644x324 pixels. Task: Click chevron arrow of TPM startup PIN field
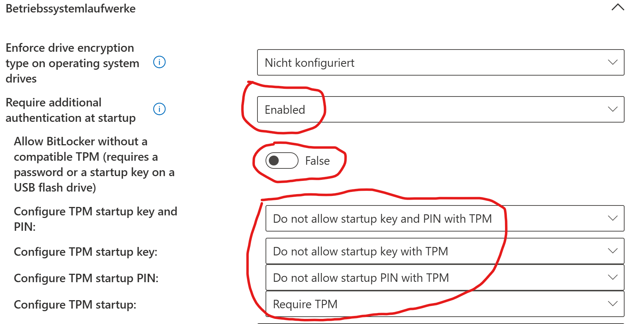612,277
